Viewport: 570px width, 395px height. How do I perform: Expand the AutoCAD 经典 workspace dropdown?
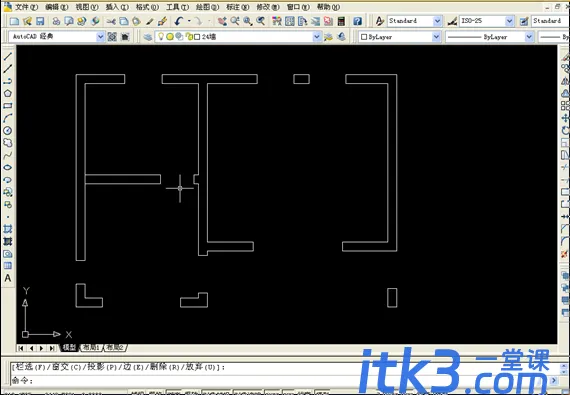[100, 37]
